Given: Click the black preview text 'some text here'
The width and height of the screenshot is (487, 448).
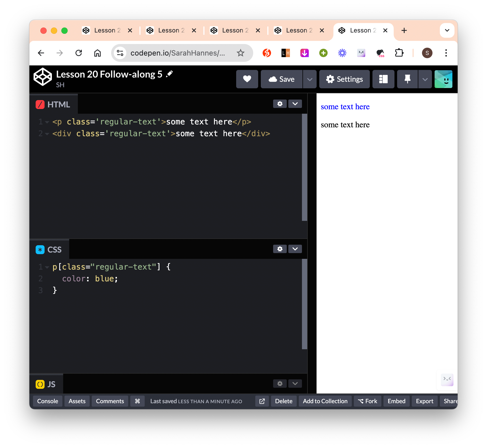Looking at the screenshot, I should tap(345, 125).
